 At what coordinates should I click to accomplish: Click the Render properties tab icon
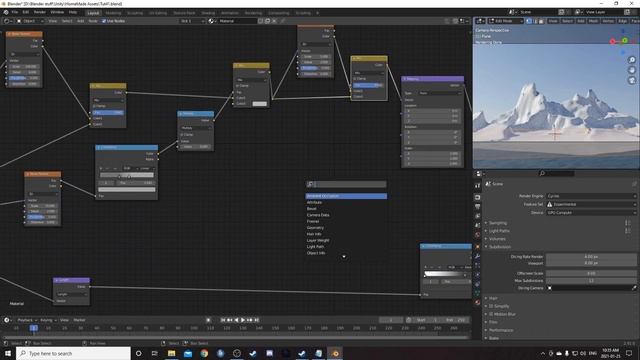pyautogui.click(x=478, y=198)
